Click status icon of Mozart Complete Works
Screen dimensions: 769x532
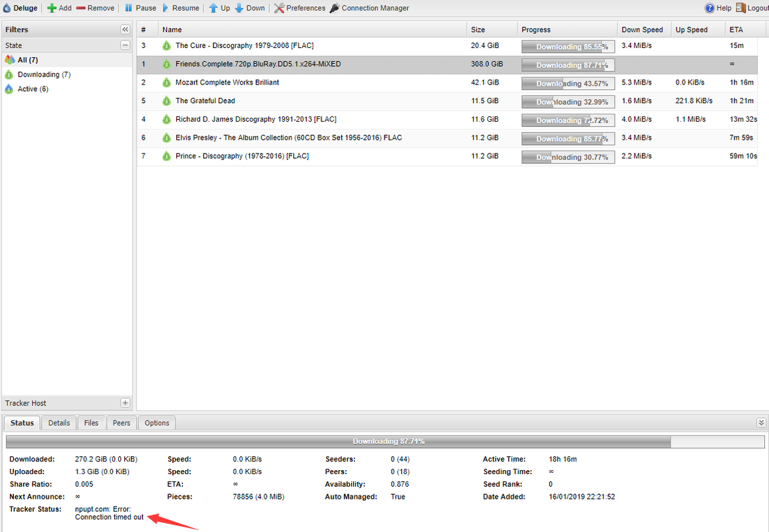coord(167,82)
